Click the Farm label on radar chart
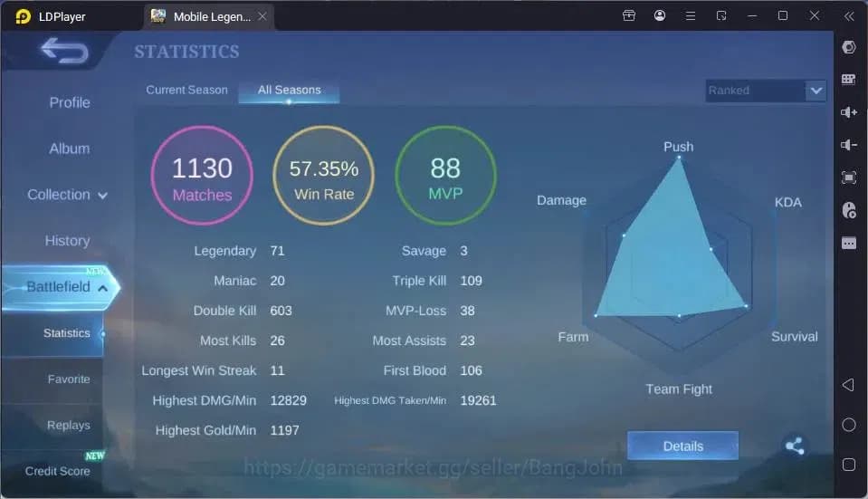 pos(573,337)
